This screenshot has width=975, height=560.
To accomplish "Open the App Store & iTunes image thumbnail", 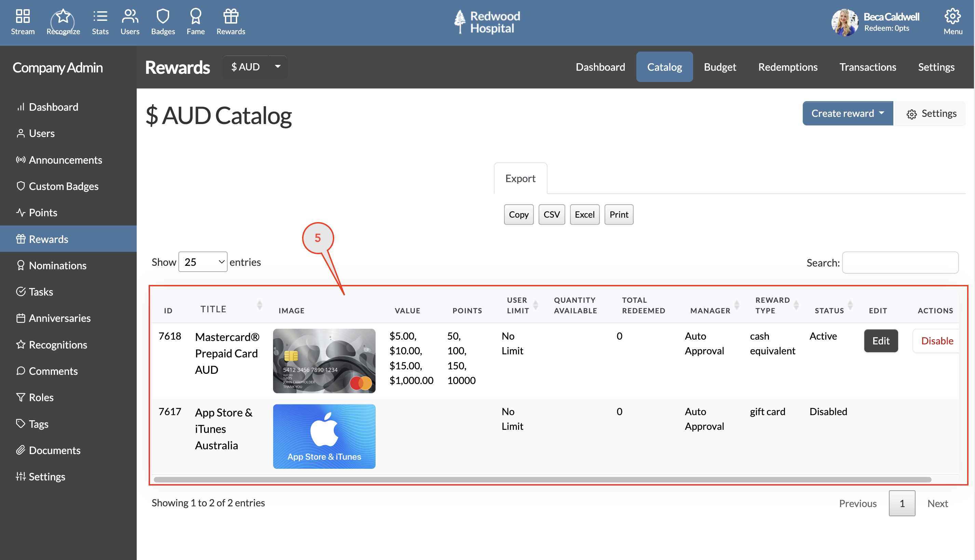I will tap(324, 436).
